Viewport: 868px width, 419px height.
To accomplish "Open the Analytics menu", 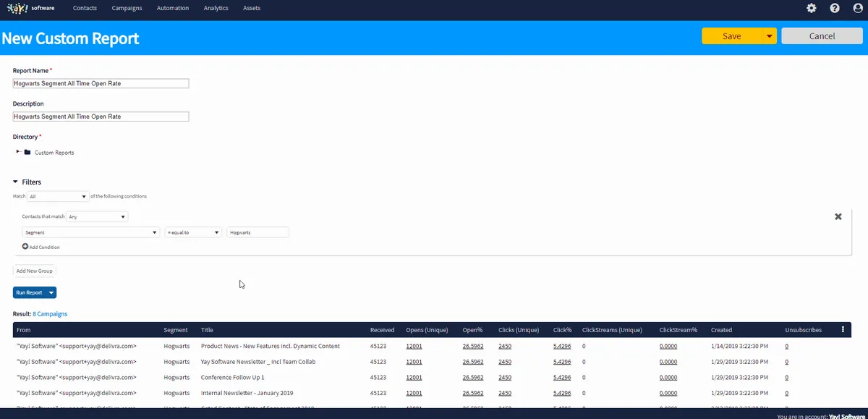I will click(x=216, y=8).
